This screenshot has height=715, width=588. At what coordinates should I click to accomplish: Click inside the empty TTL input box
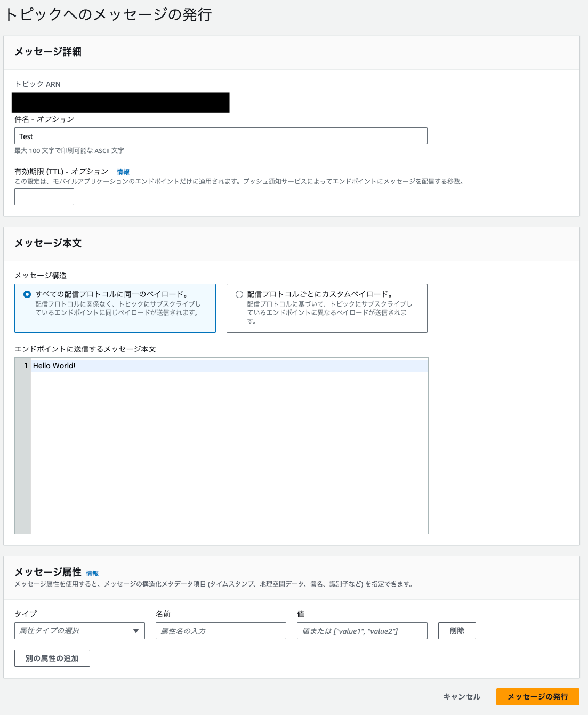tap(44, 197)
